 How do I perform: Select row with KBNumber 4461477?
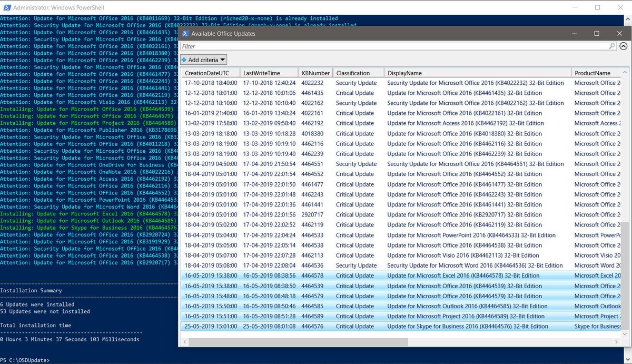(x=401, y=184)
